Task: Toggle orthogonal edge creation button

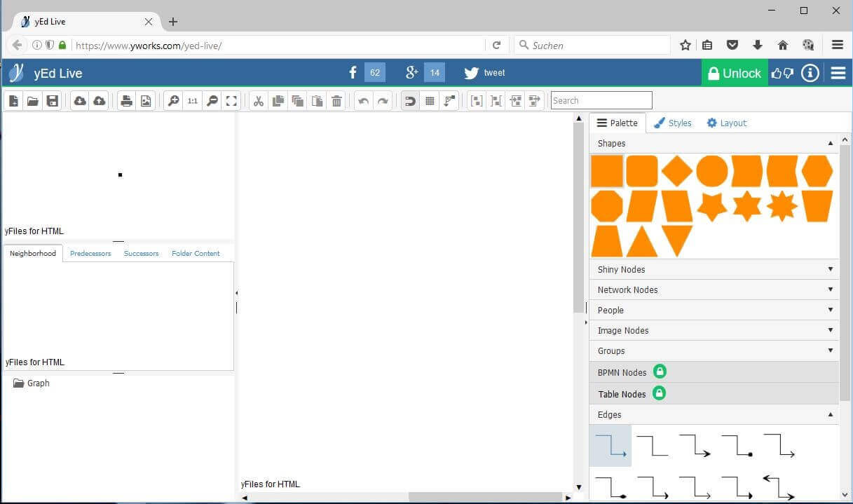Action: point(449,101)
